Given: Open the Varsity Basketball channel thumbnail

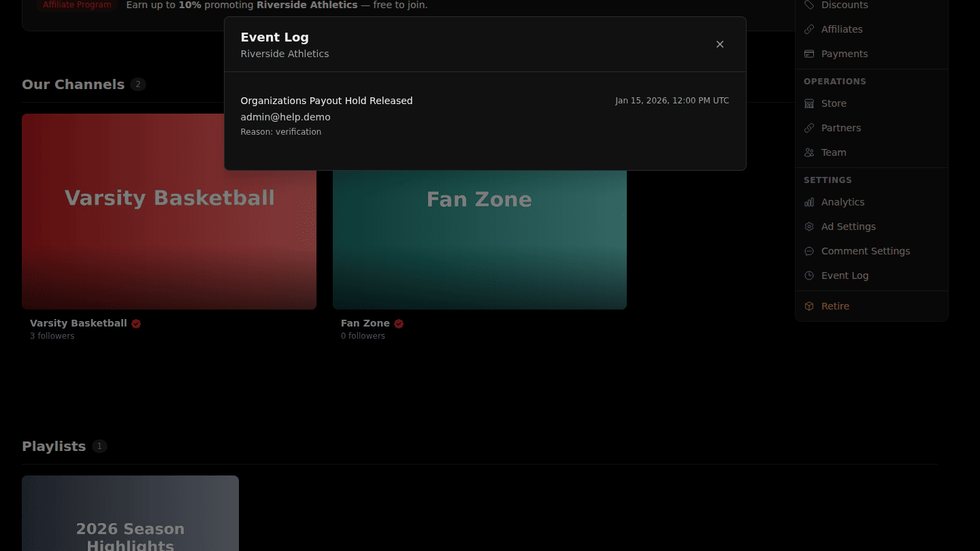Looking at the screenshot, I should 169,238.
